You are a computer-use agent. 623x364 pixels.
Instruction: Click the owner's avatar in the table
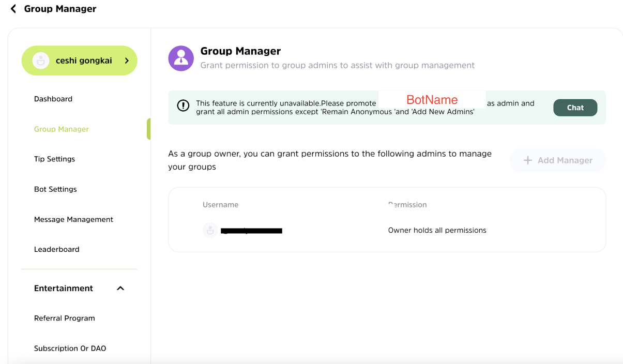(210, 231)
